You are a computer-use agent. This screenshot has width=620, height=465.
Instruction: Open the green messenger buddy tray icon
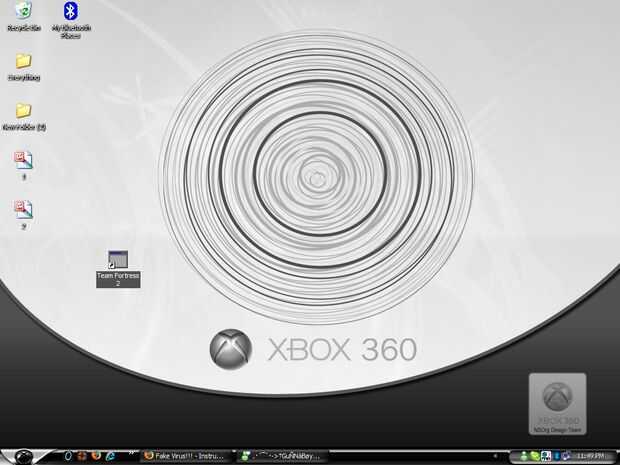tap(524, 456)
